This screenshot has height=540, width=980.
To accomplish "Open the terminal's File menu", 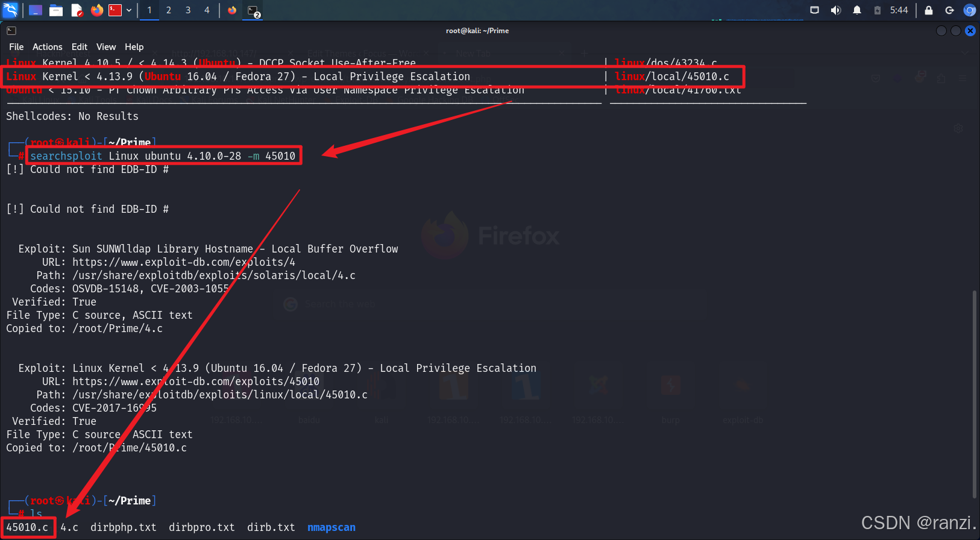I will pyautogui.click(x=16, y=47).
